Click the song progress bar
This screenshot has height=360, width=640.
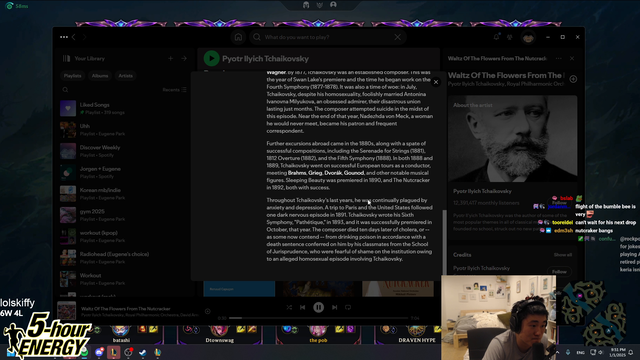click(318, 318)
